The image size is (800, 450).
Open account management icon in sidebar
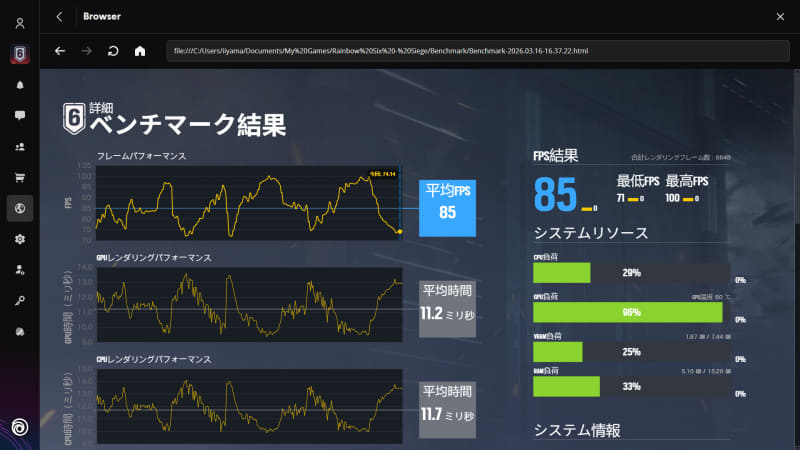point(20,270)
